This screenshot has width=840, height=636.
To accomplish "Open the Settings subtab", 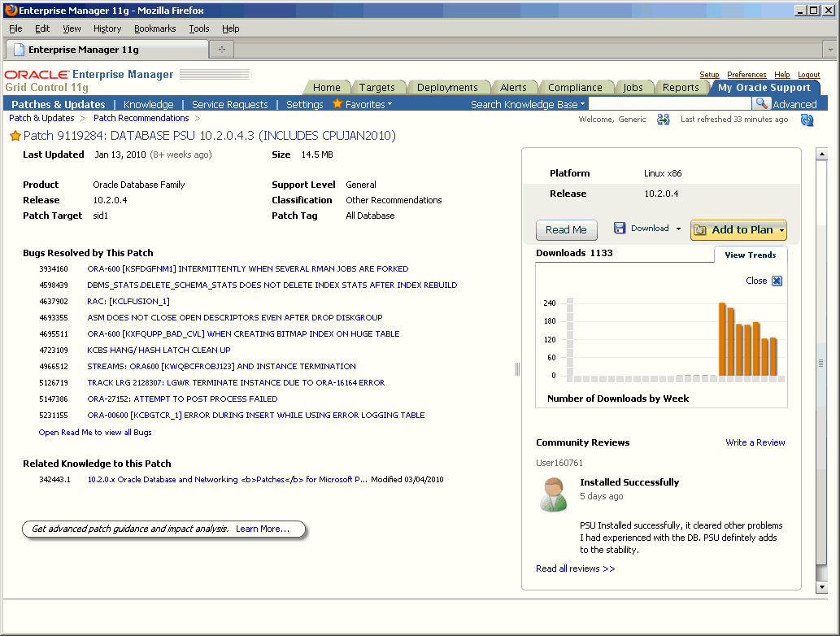I will click(x=304, y=104).
